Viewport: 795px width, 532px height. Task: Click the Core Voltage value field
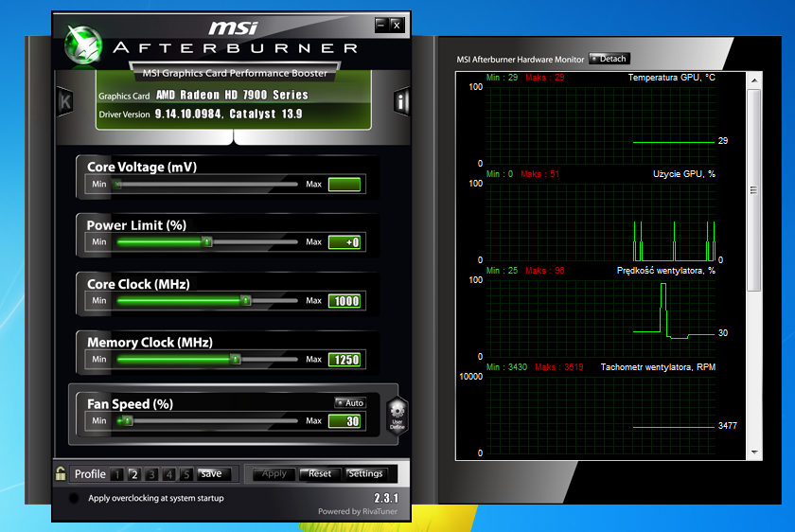click(x=344, y=184)
